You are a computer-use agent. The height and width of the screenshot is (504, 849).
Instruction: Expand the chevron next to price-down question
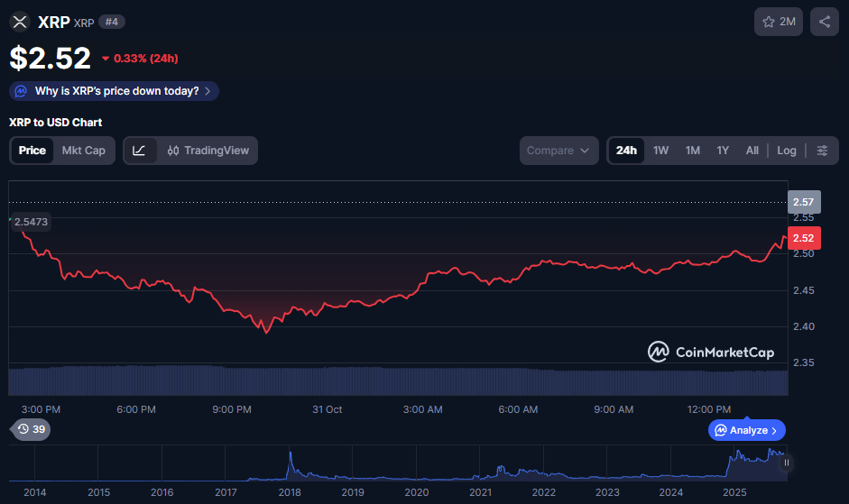click(208, 91)
